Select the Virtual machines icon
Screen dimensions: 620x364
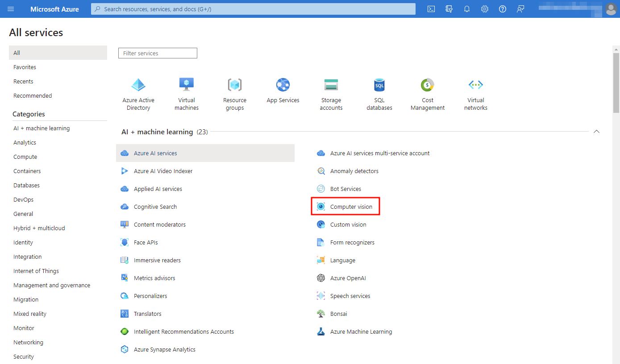pos(187,85)
